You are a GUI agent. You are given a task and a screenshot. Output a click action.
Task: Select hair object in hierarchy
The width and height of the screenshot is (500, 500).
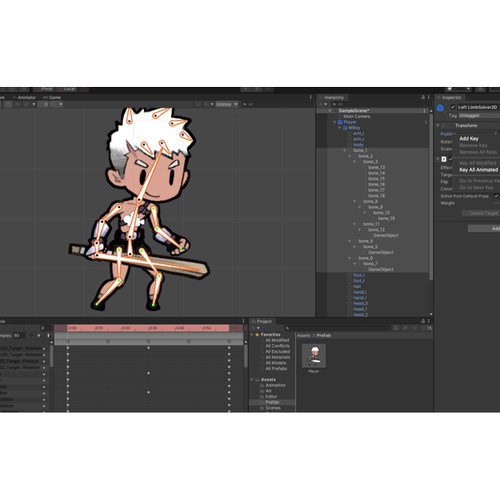pos(357,286)
